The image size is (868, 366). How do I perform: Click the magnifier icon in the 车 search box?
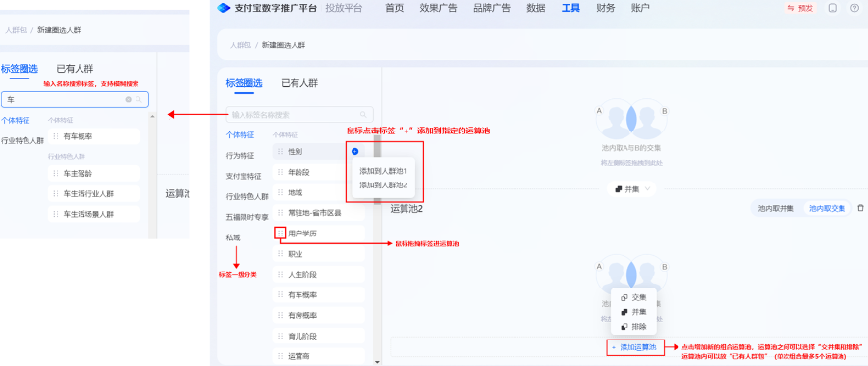pyautogui.click(x=139, y=99)
